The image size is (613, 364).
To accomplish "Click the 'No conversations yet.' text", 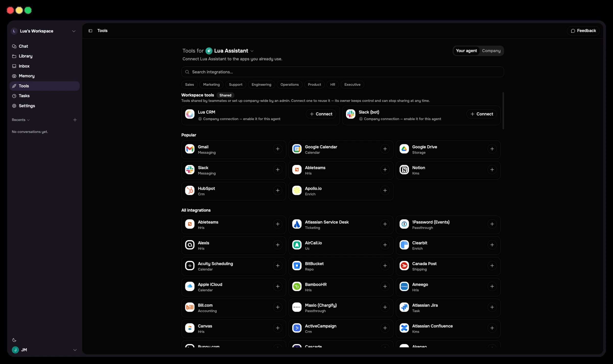I will (30, 132).
